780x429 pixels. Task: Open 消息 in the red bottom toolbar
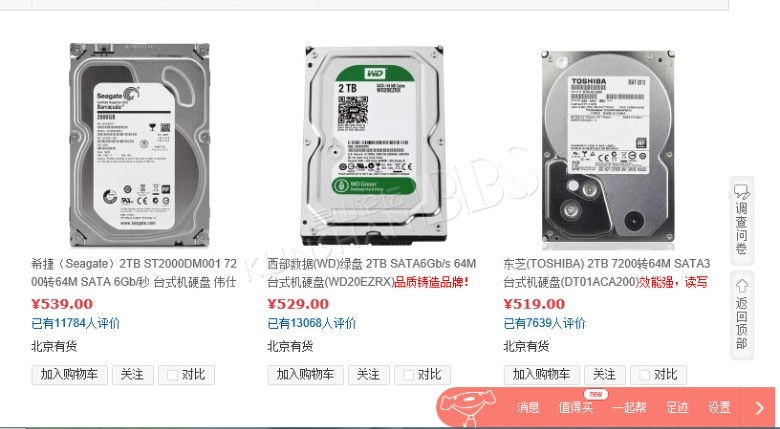(528, 408)
